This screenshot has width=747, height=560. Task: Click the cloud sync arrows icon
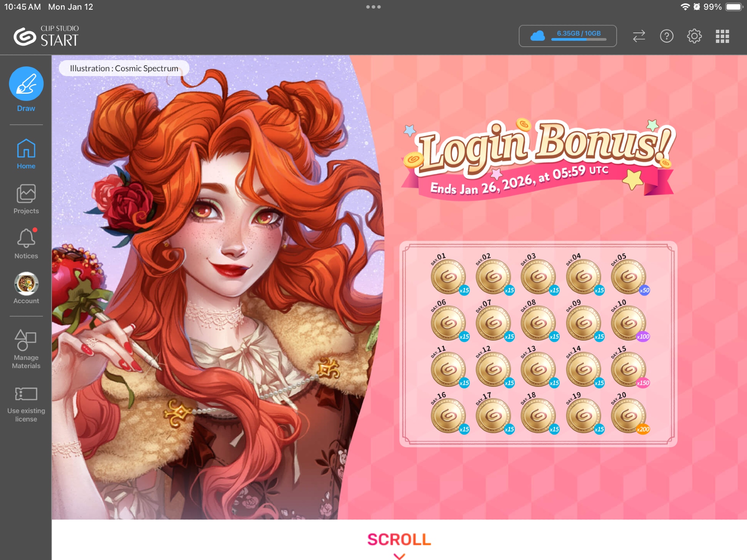point(639,36)
